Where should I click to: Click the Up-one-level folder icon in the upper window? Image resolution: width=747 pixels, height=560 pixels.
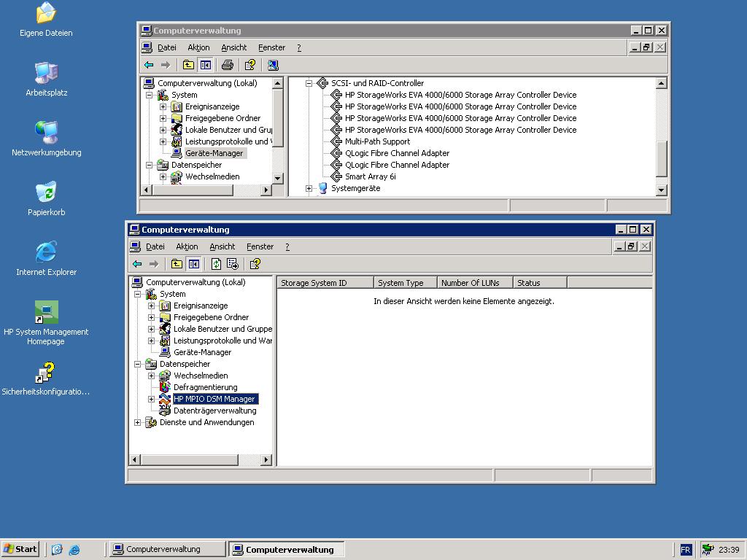pyautogui.click(x=189, y=65)
